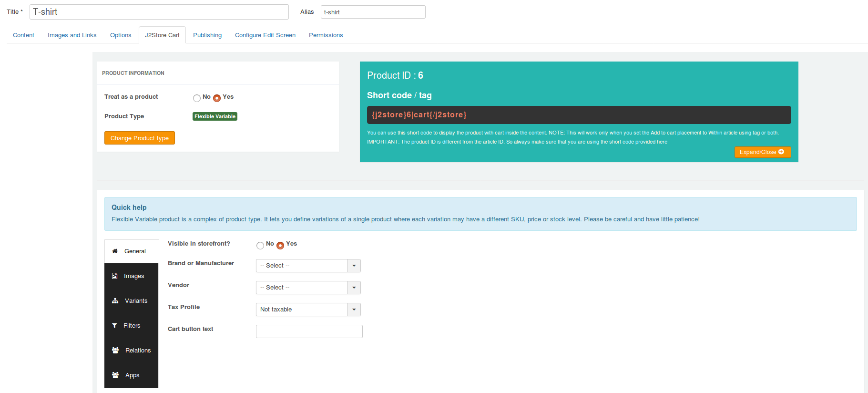Click the Flexible Variable product type badge

pyautogui.click(x=215, y=116)
